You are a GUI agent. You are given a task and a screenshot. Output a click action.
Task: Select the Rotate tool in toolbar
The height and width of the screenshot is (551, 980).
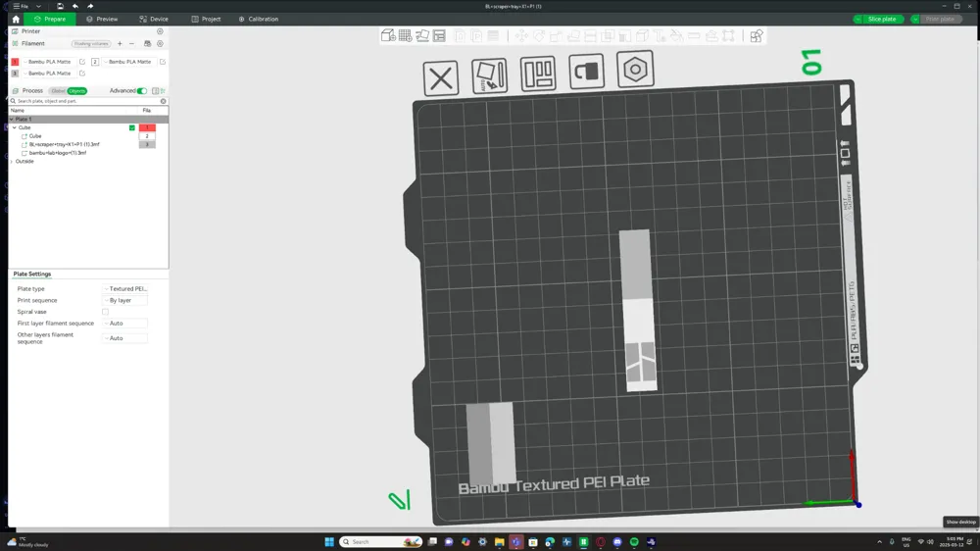tap(538, 35)
